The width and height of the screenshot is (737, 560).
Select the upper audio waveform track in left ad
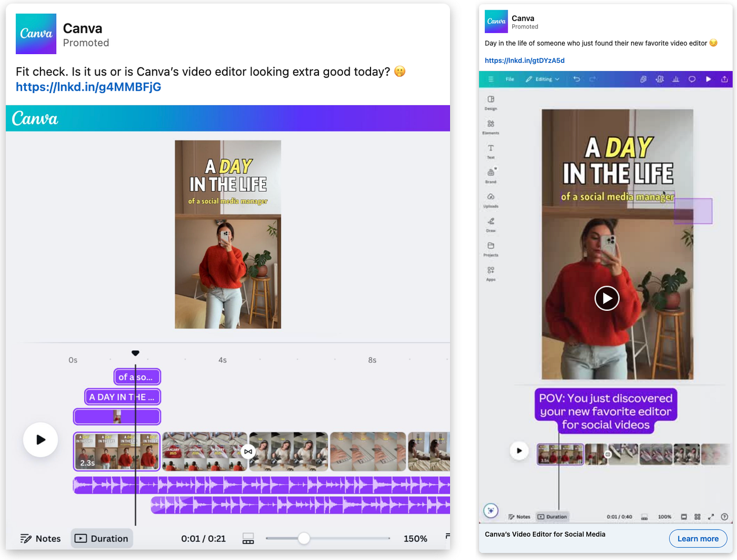262,485
